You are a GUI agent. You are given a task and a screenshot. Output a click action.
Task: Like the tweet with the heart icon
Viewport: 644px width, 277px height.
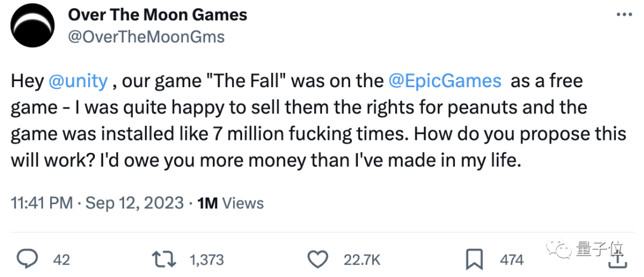(319, 259)
